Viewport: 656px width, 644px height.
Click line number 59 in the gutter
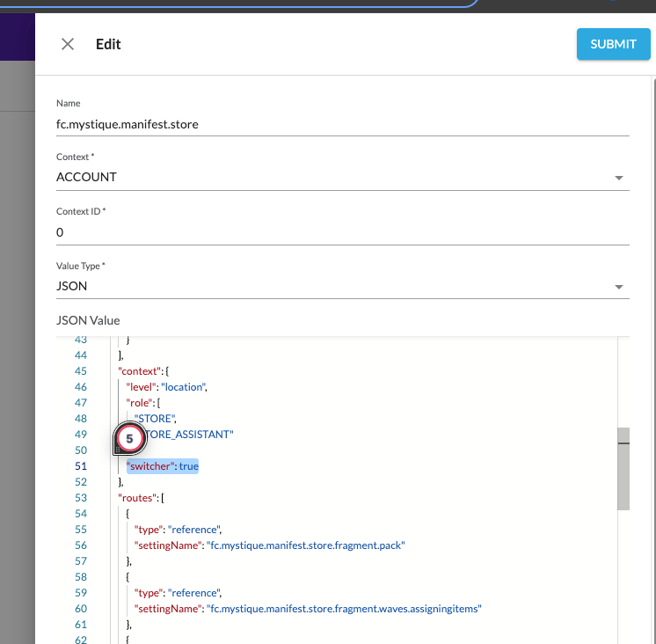81,593
